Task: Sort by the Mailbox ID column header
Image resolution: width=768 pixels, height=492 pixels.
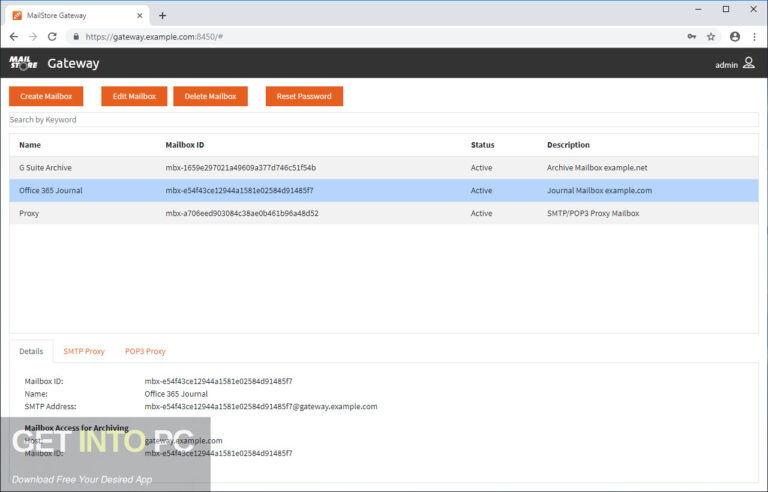Action: 185,145
